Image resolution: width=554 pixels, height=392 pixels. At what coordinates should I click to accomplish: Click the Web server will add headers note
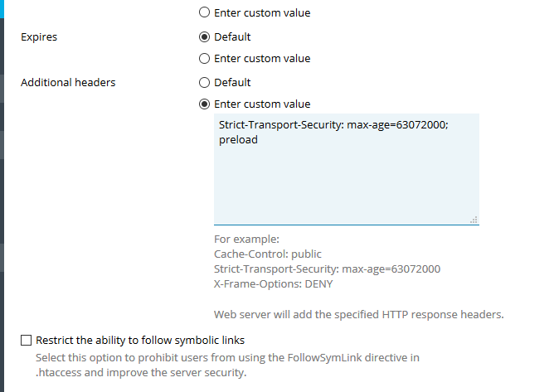[x=358, y=315]
